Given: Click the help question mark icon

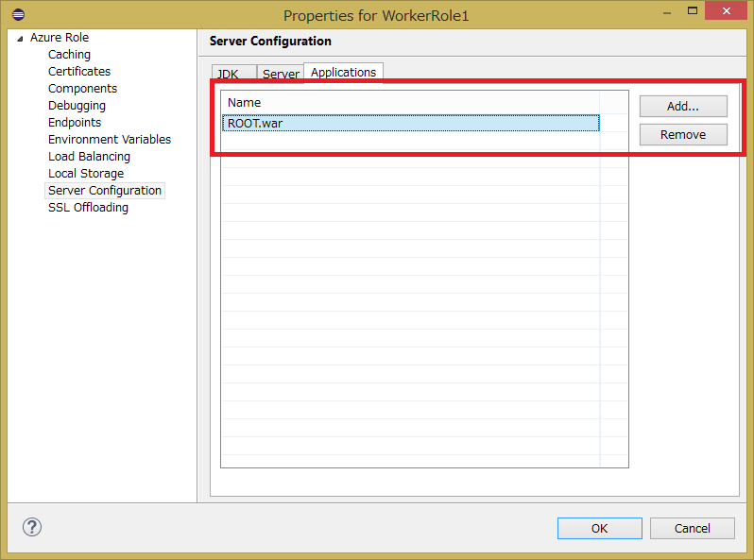Looking at the screenshot, I should [32, 527].
